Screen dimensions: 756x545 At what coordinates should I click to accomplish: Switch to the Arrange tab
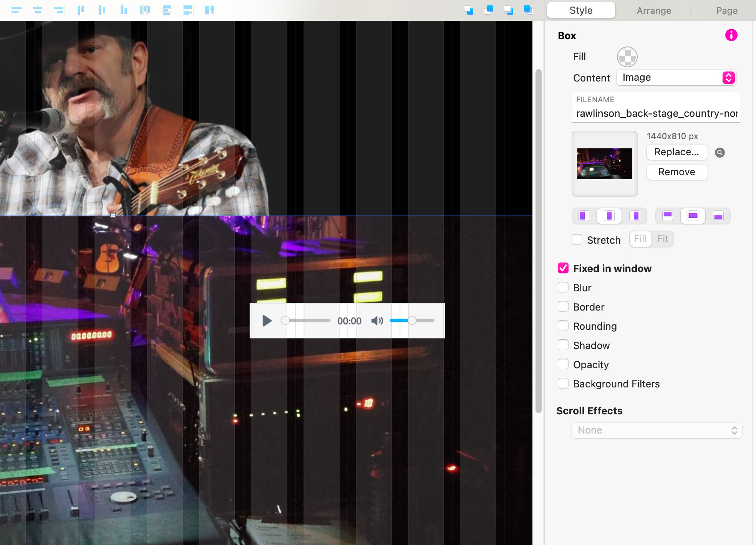click(x=653, y=10)
